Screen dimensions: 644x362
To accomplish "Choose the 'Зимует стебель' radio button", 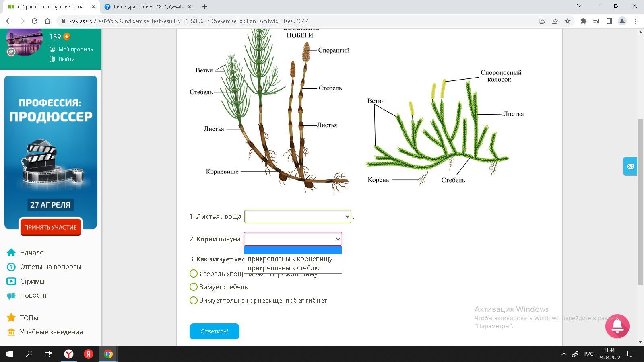I will [x=194, y=287].
